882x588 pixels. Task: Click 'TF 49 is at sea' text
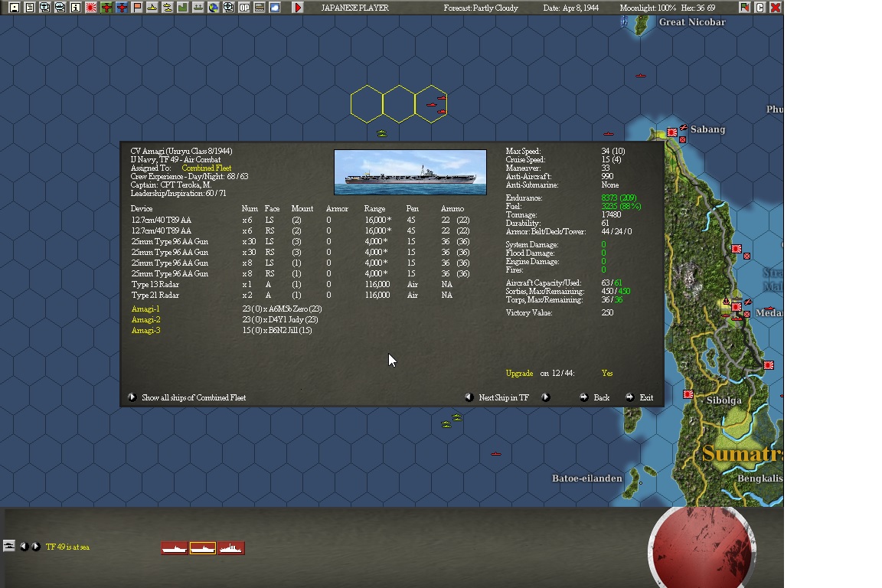pos(67,547)
